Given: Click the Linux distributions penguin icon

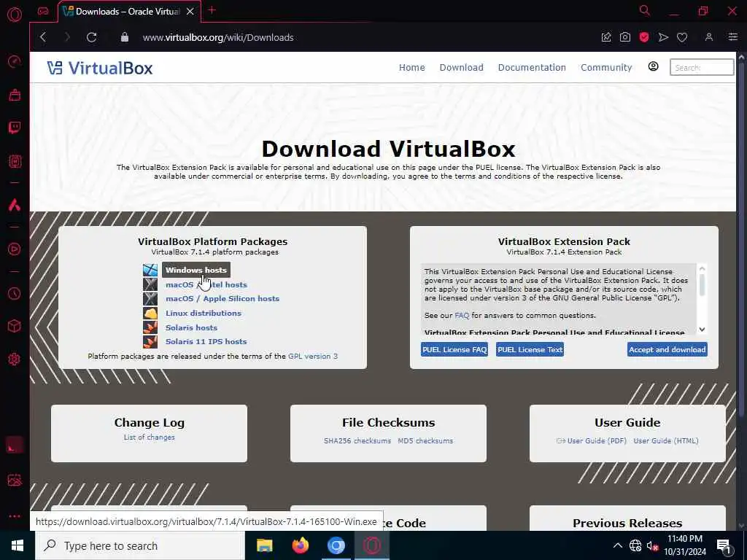Looking at the screenshot, I should point(150,314).
